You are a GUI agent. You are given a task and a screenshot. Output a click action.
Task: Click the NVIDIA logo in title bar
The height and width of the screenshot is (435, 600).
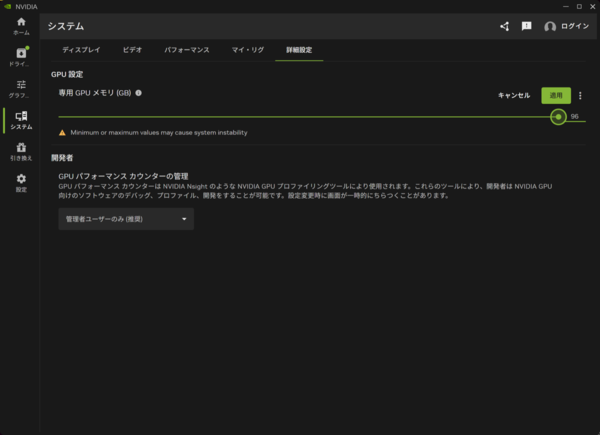pyautogui.click(x=7, y=7)
